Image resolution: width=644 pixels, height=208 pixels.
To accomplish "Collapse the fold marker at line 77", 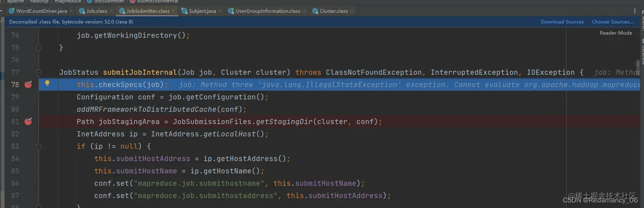I will point(39,72).
